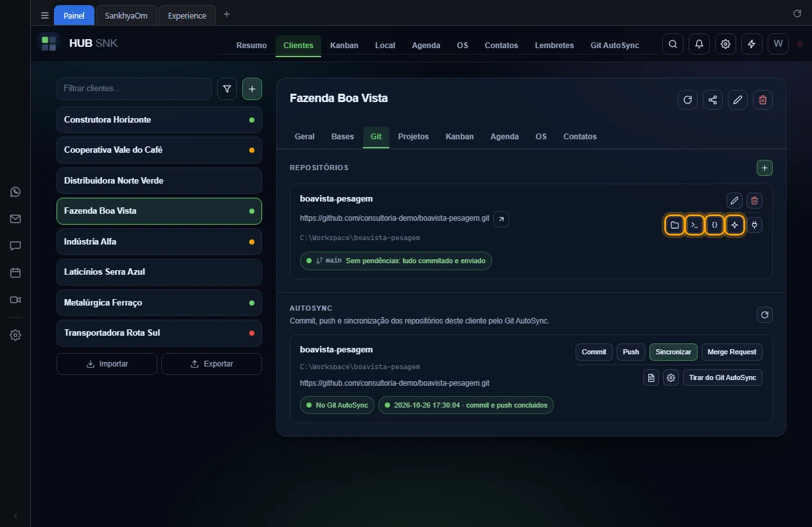
Task: Collapse sidebar with bottom chevron
Action: point(15,515)
